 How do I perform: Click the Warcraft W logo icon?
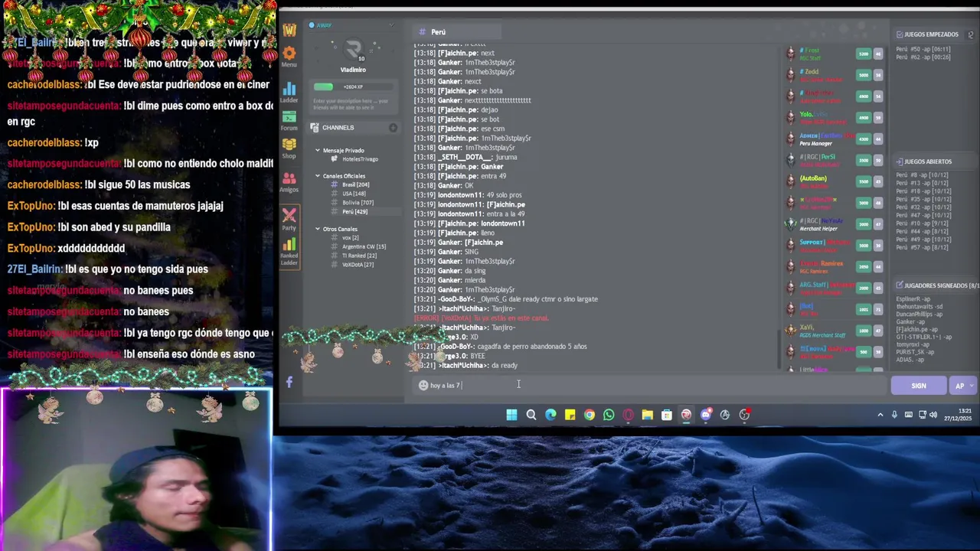point(289,30)
